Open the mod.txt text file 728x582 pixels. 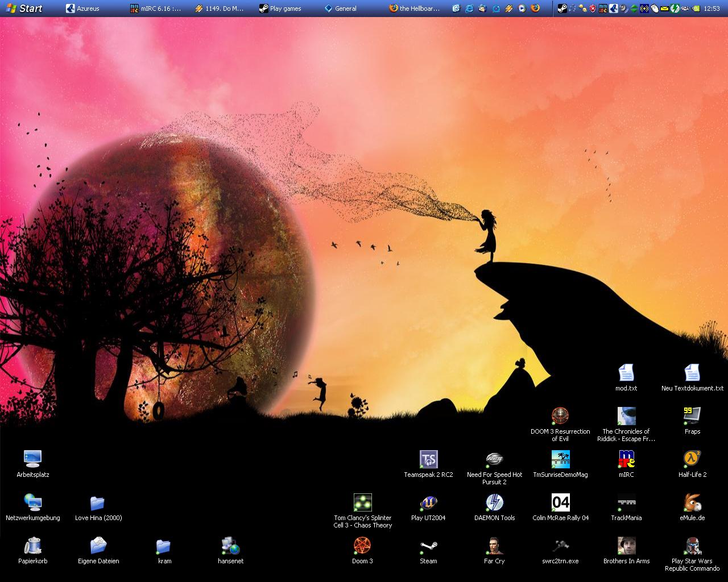tap(626, 373)
